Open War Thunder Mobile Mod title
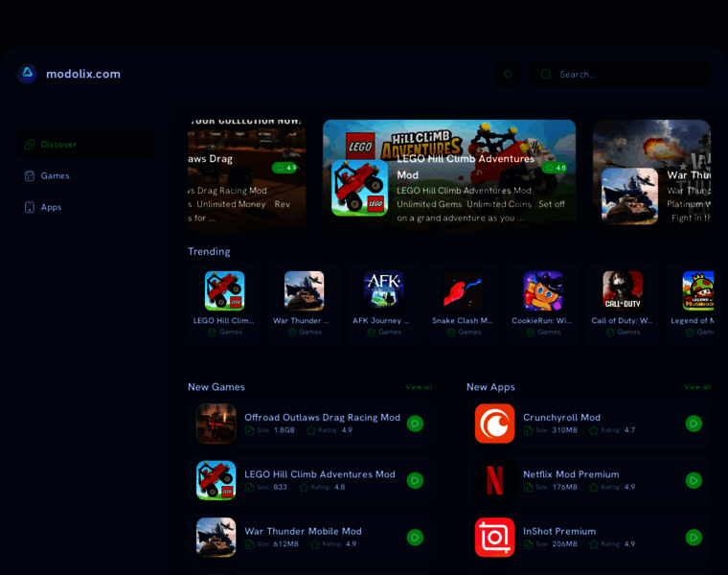The height and width of the screenshot is (575, 728). click(x=304, y=531)
